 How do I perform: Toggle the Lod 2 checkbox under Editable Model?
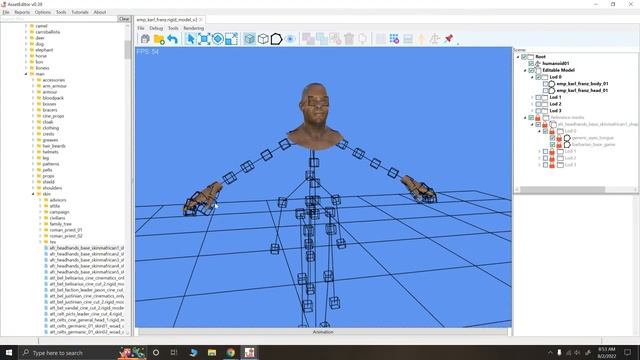[x=538, y=104]
